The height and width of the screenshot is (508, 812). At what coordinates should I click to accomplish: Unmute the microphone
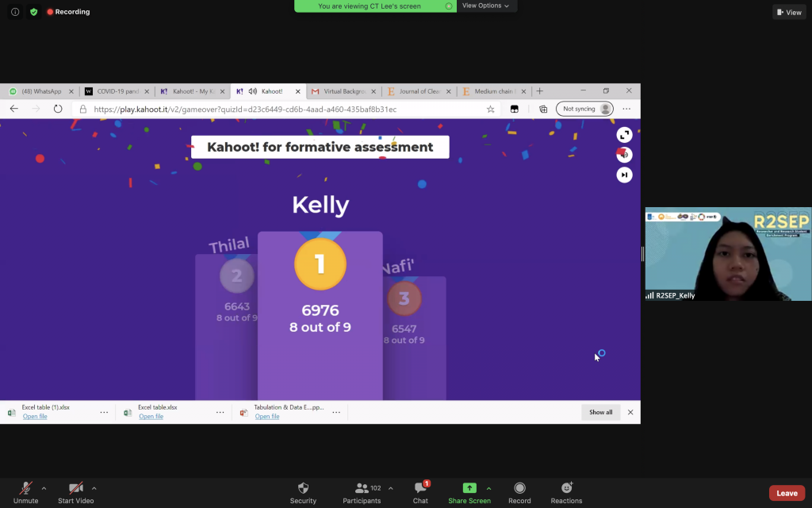coord(25,488)
